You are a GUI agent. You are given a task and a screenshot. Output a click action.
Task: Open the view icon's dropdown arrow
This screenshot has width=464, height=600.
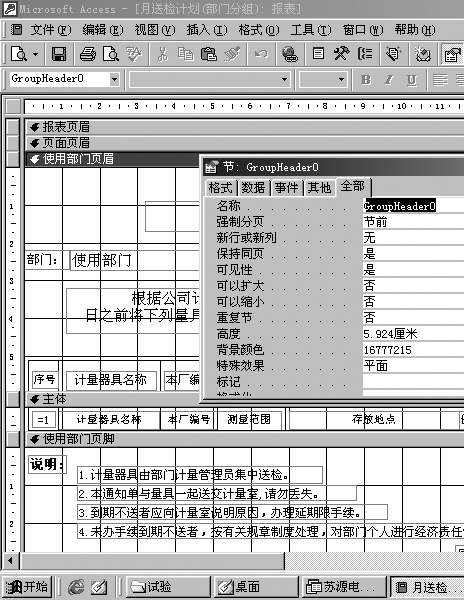click(x=36, y=54)
